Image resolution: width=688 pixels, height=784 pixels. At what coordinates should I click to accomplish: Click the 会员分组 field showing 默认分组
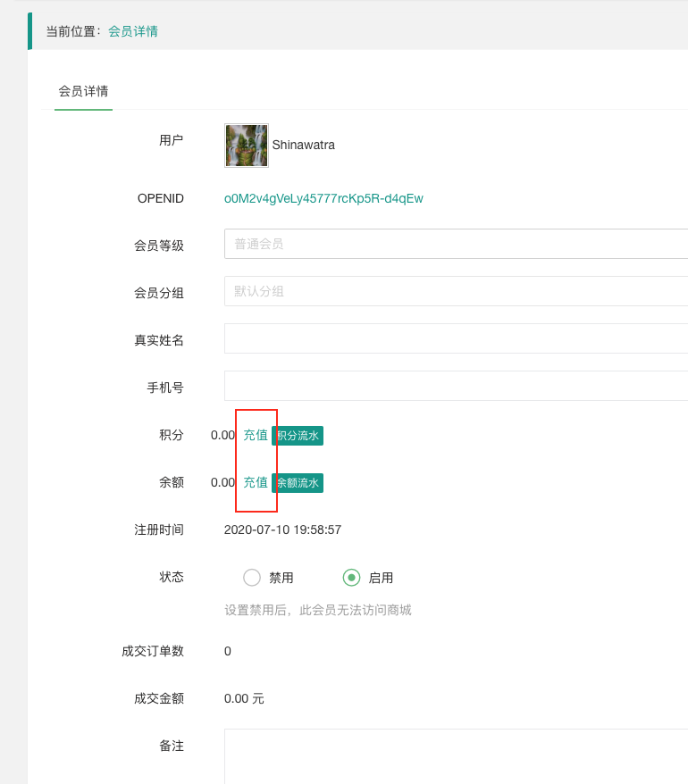pos(457,291)
